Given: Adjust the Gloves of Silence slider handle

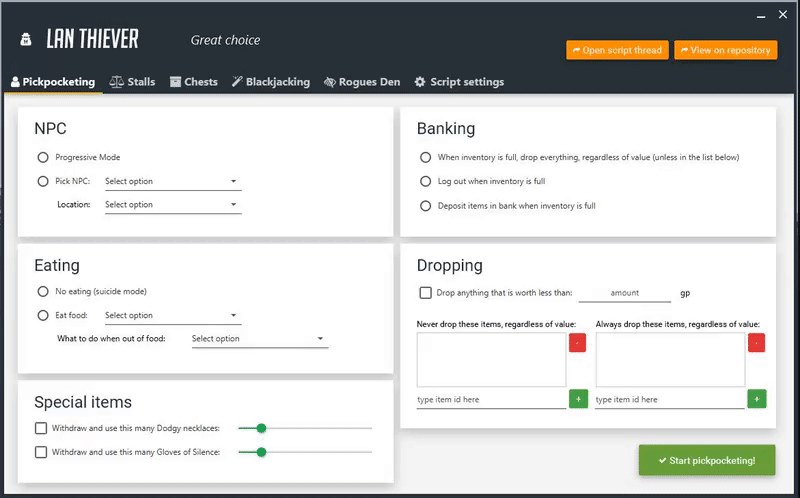Looking at the screenshot, I should [261, 452].
